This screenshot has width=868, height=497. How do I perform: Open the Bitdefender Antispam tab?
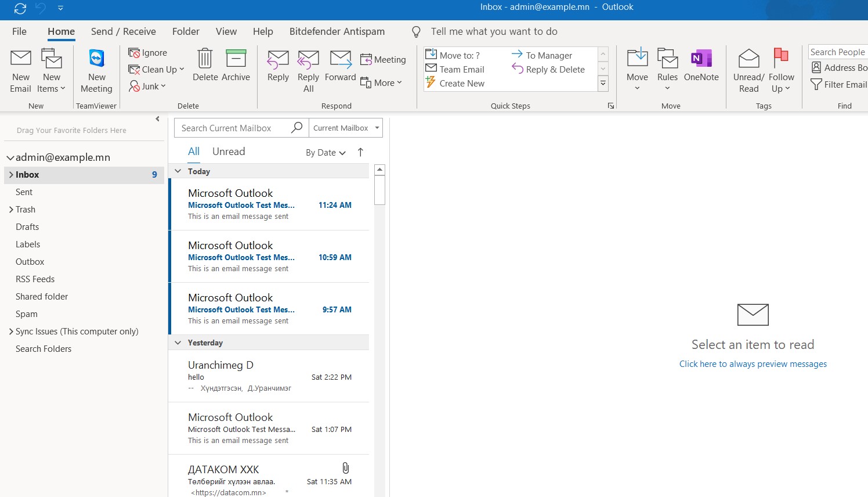tap(337, 31)
